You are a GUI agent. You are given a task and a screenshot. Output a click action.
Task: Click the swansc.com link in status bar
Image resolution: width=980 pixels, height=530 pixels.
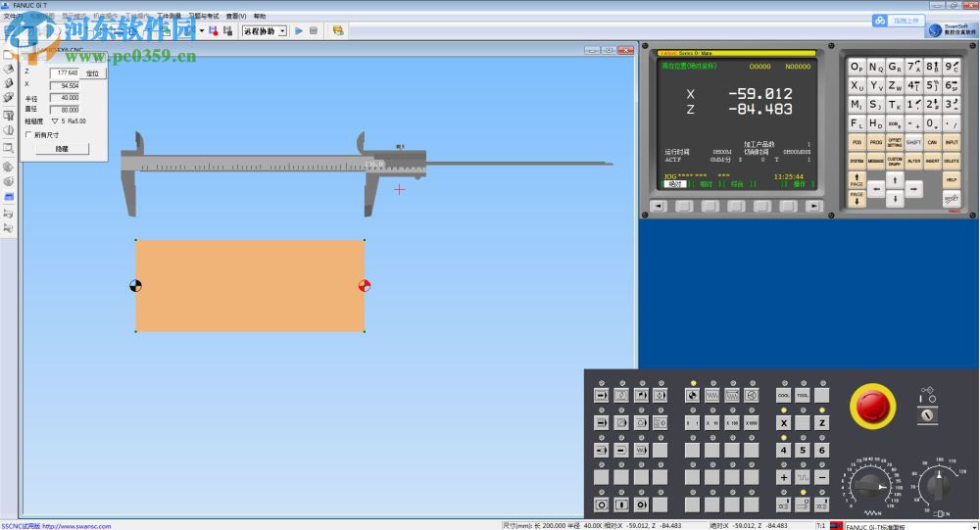[x=76, y=526]
